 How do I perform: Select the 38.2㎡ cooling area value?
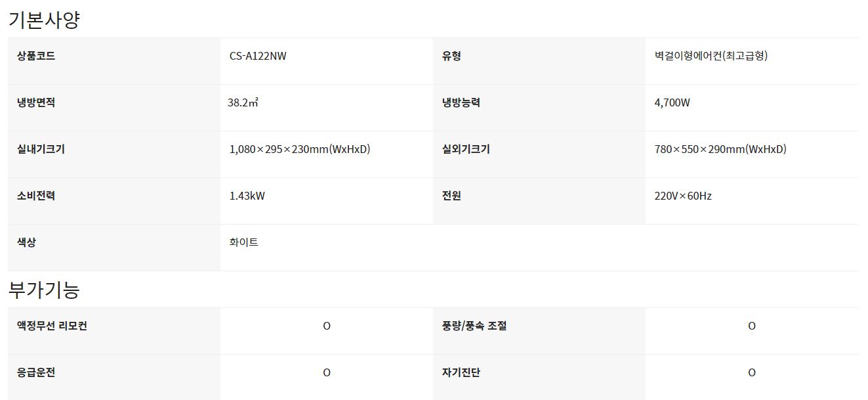click(243, 102)
